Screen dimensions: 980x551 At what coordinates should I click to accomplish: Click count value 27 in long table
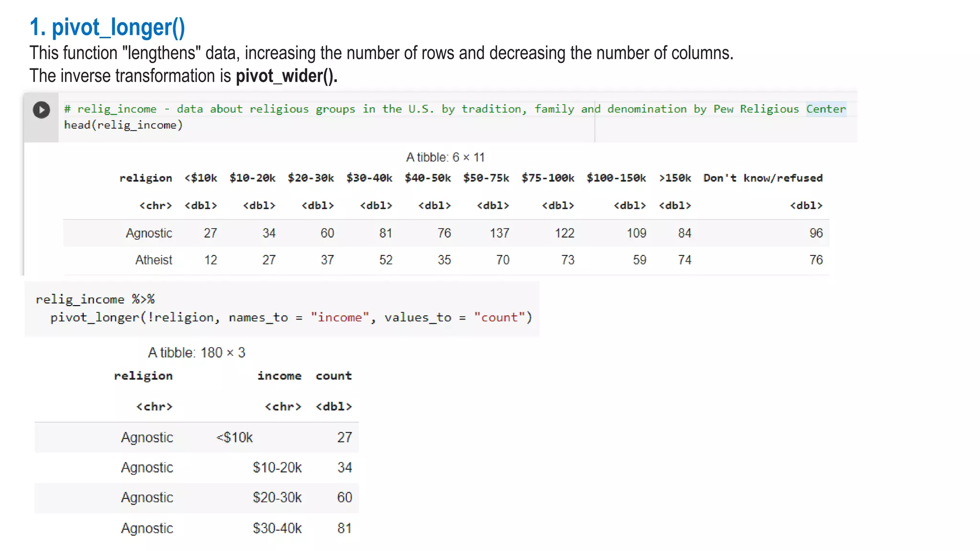click(345, 438)
